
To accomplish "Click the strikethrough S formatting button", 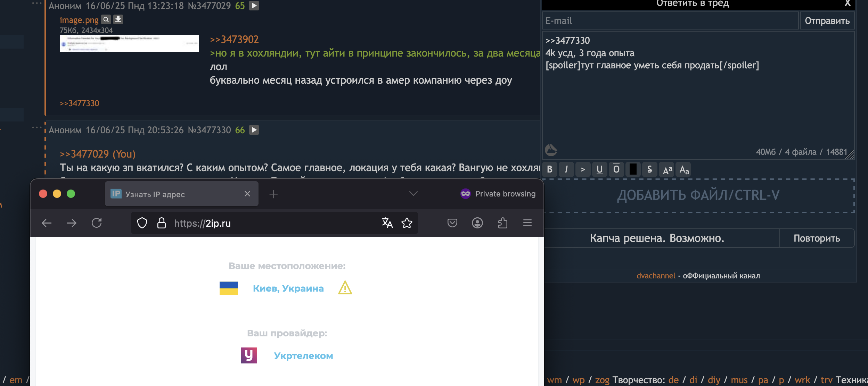I will [649, 169].
